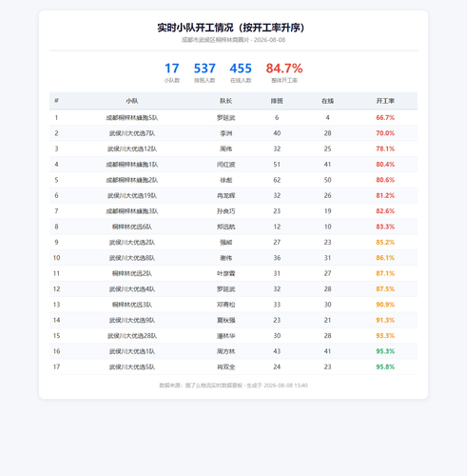This screenshot has width=467, height=476.
Task: Click row number 17 cell
Action: pyautogui.click(x=56, y=367)
